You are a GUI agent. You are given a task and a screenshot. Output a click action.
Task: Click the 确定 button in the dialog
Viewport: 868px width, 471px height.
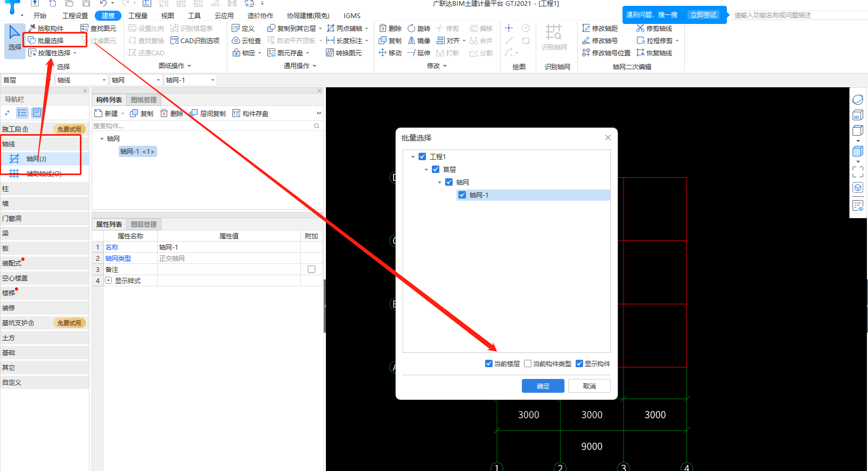543,386
